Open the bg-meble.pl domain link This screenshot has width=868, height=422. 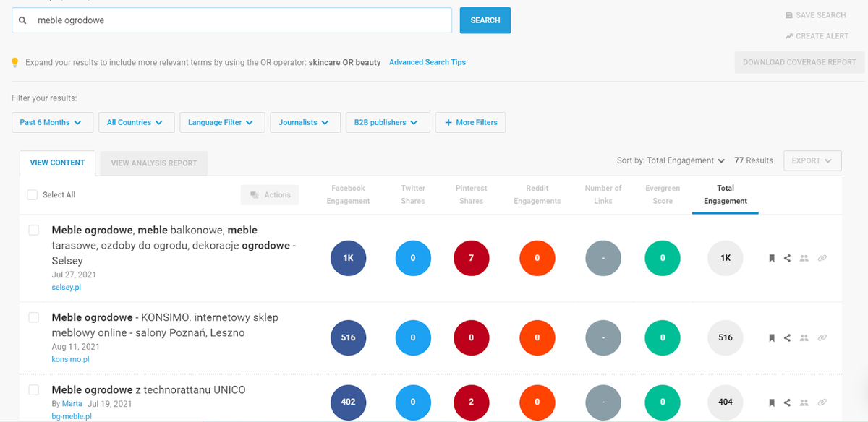(72, 416)
